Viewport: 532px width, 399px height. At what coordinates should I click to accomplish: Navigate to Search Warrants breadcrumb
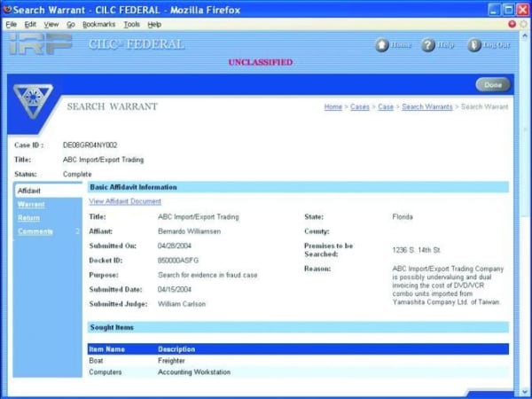[x=427, y=107]
